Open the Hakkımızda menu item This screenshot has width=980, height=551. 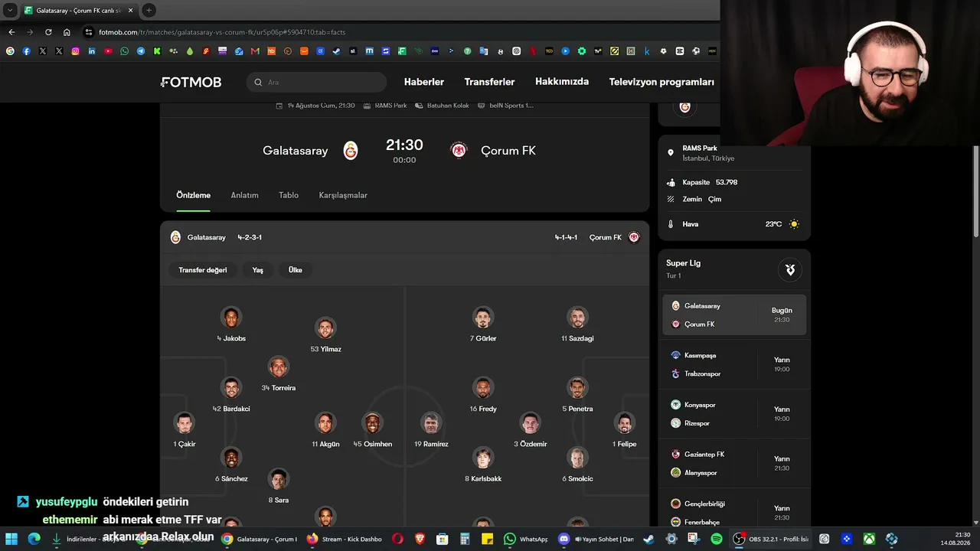pyautogui.click(x=562, y=82)
